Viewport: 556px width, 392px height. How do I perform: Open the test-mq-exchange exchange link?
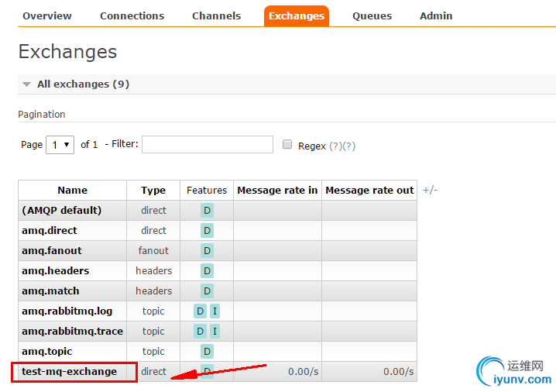pos(69,371)
